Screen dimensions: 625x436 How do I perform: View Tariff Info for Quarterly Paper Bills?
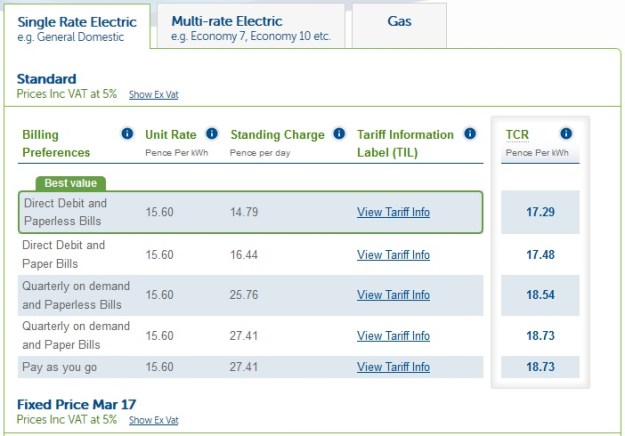click(393, 335)
